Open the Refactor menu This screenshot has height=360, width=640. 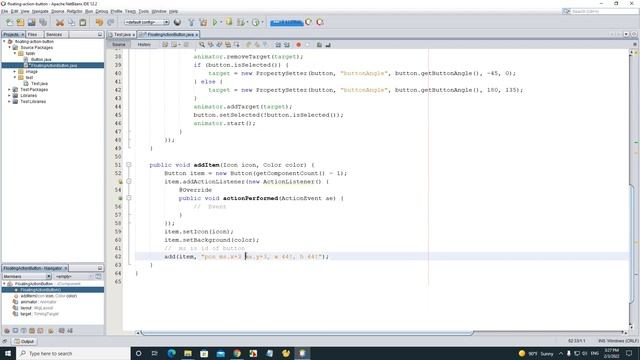tap(74, 11)
